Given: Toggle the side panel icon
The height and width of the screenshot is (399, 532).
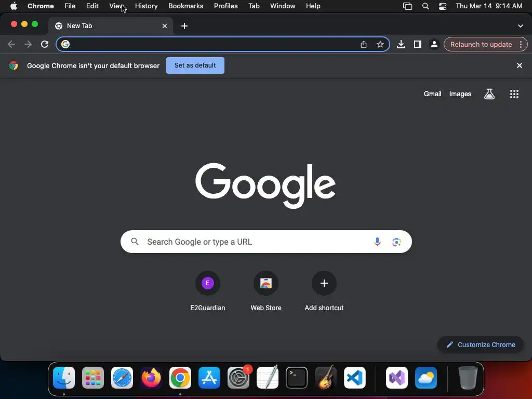Looking at the screenshot, I should coord(417,44).
